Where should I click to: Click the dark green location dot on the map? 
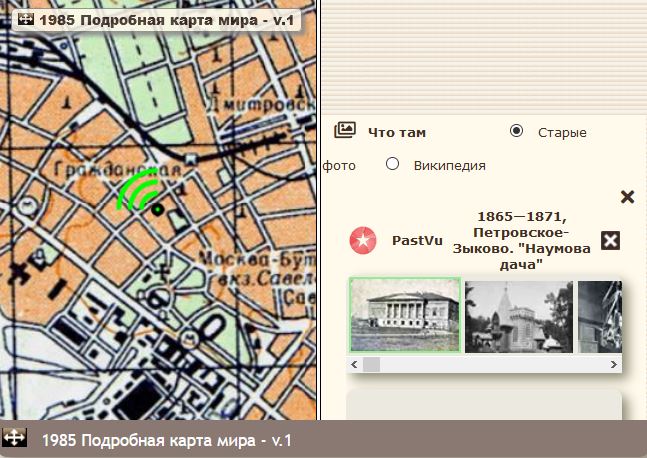click(x=158, y=209)
